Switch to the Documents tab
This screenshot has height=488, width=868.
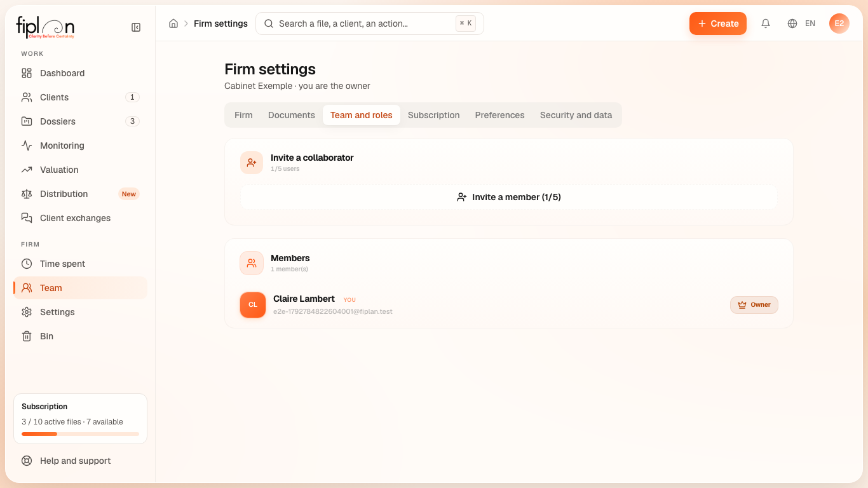[x=292, y=115]
